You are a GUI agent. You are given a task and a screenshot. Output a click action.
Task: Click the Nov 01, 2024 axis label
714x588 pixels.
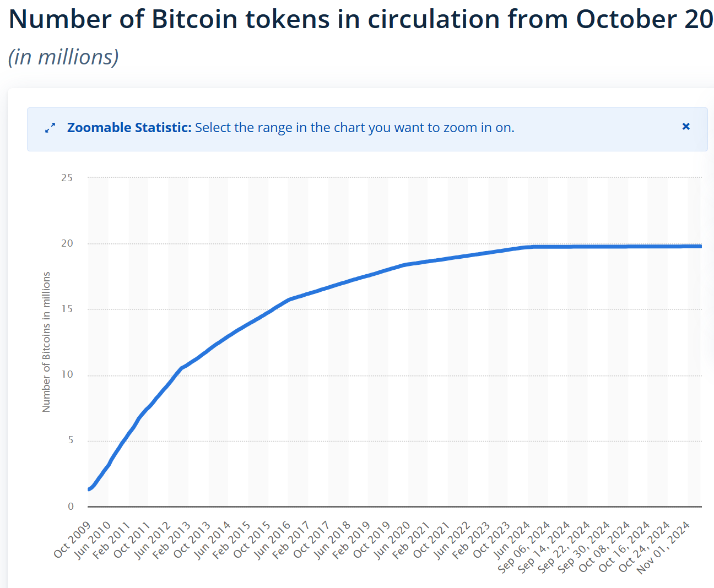click(664, 547)
